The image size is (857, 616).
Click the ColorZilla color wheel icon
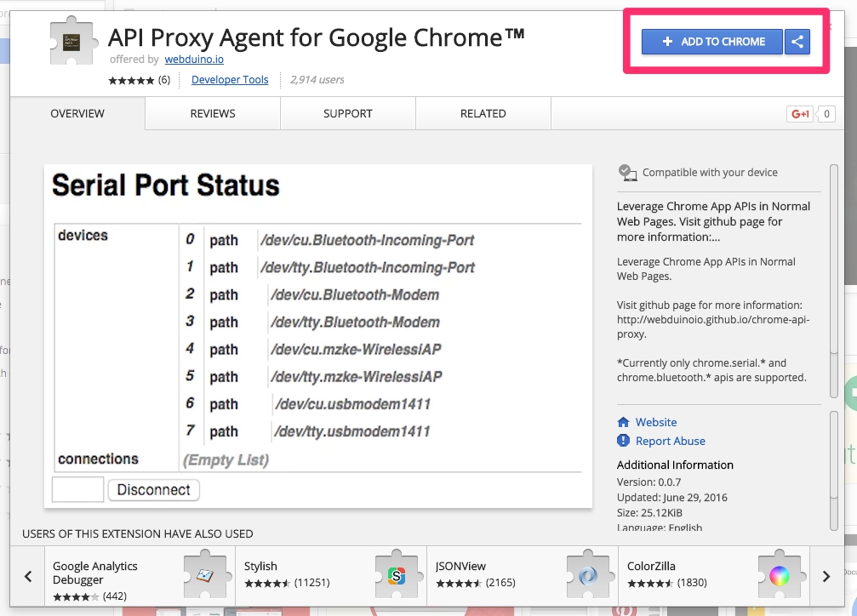click(x=780, y=574)
